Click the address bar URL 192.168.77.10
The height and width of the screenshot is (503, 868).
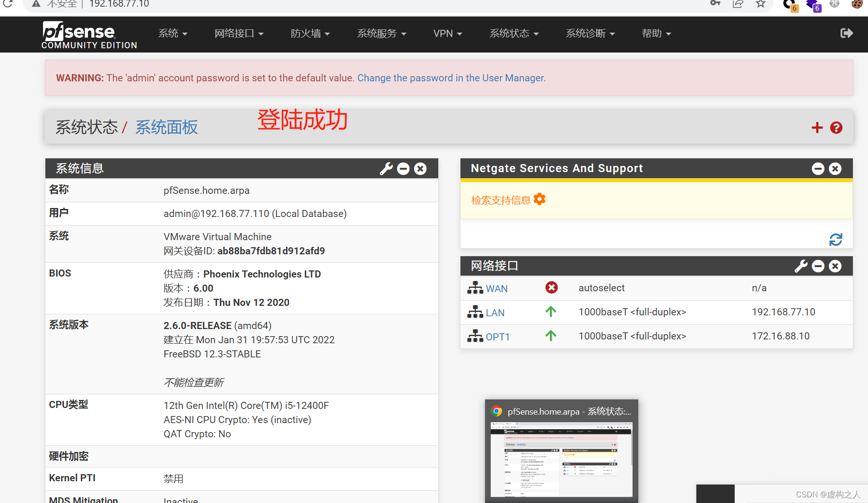[x=119, y=4]
